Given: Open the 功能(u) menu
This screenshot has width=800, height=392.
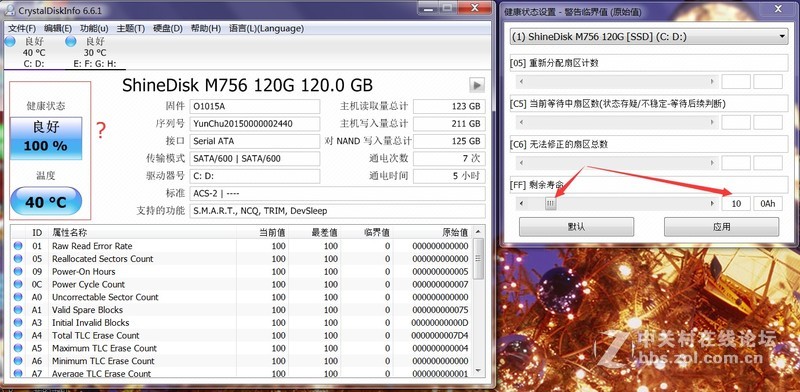Looking at the screenshot, I should [x=94, y=28].
